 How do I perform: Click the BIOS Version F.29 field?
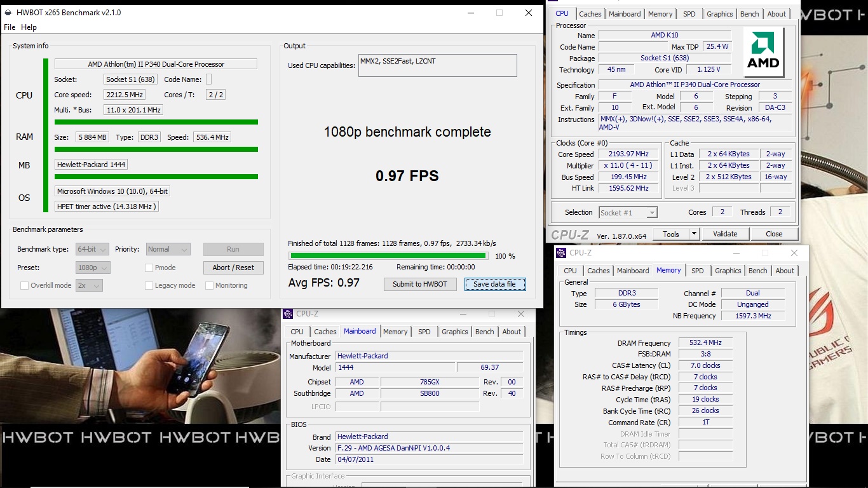coord(429,448)
